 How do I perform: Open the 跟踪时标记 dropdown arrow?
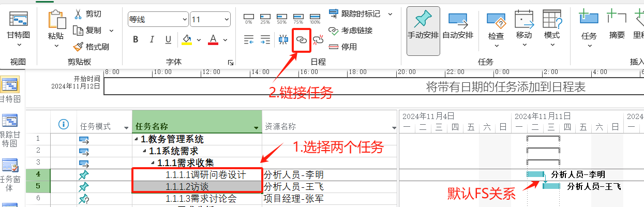coord(390,14)
